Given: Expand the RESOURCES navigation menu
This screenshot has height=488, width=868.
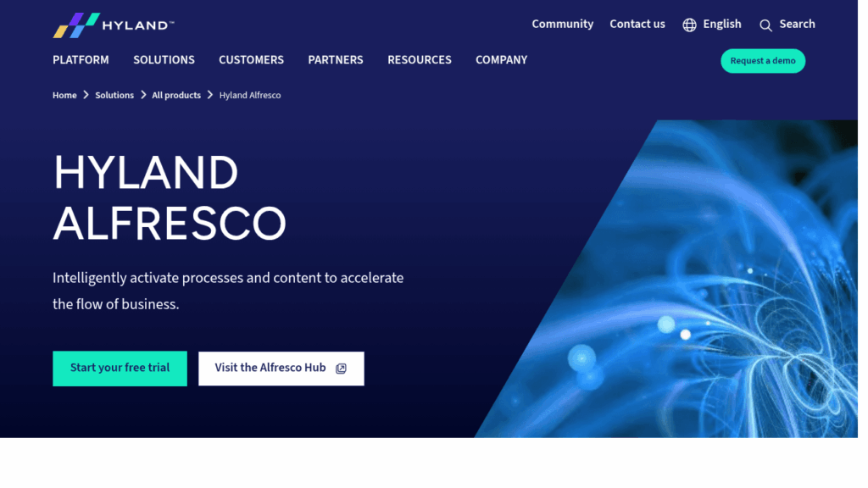Looking at the screenshot, I should click(x=420, y=60).
